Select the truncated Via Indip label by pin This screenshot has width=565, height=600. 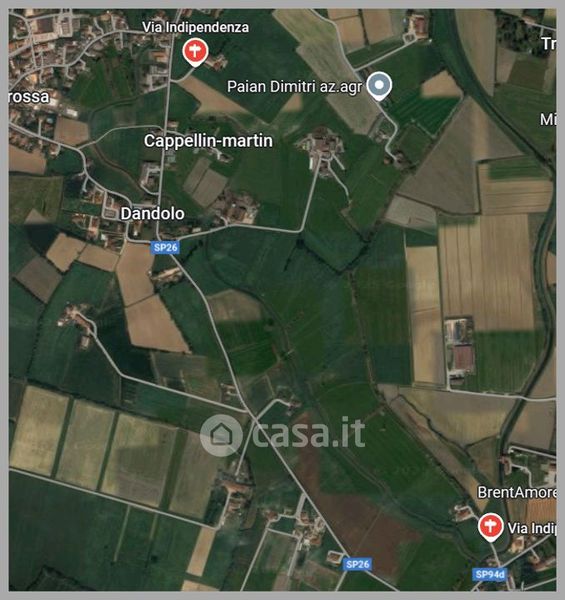pyautogui.click(x=532, y=528)
